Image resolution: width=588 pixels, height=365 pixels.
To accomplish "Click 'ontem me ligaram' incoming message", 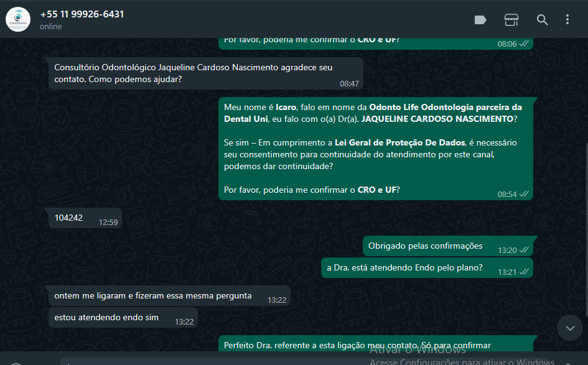I will click(169, 296).
